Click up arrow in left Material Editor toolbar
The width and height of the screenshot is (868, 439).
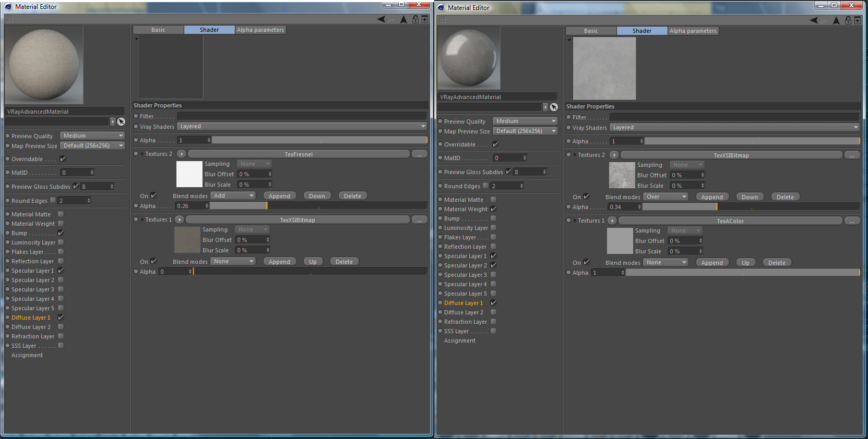pyautogui.click(x=403, y=19)
